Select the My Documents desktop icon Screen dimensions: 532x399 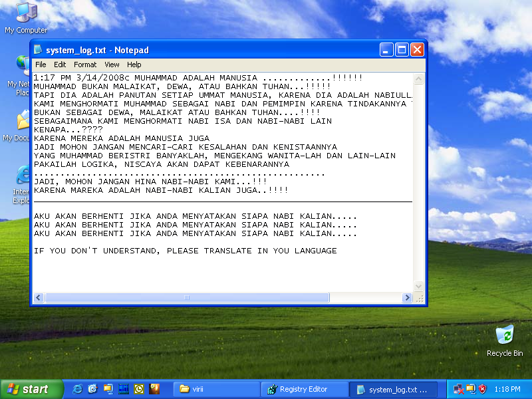click(16, 125)
